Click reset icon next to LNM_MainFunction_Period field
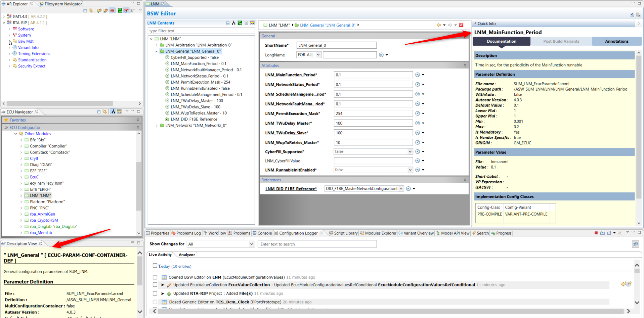This screenshot has height=318, width=644. [417, 75]
